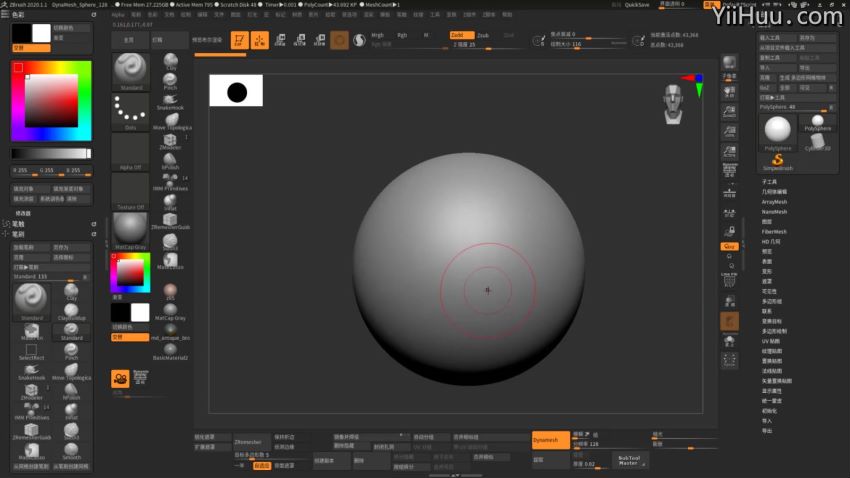Click the head reference thumbnail in canvas
Image resolution: width=850 pixels, height=478 pixels.
(x=673, y=104)
